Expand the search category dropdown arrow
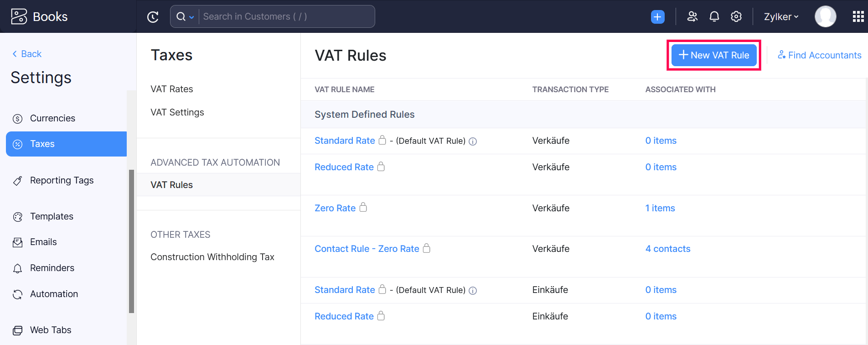The height and width of the screenshot is (345, 868). [191, 17]
